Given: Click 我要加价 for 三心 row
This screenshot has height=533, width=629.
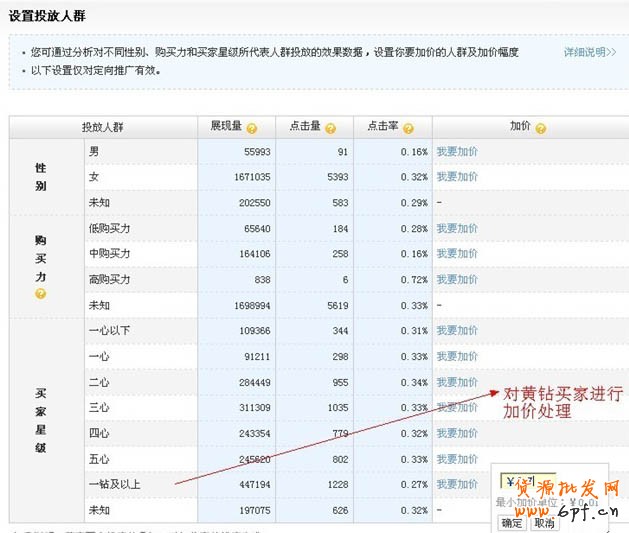Looking at the screenshot, I should pyautogui.click(x=457, y=408).
